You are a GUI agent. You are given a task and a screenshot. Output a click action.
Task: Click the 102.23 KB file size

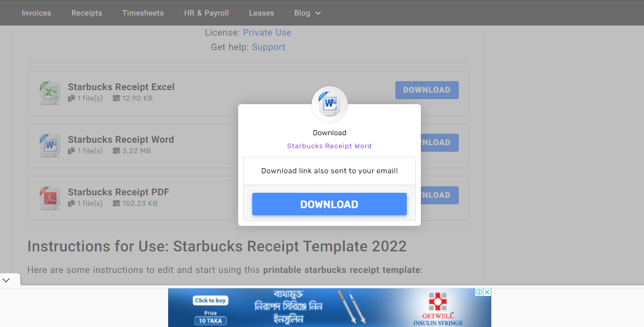tap(140, 204)
